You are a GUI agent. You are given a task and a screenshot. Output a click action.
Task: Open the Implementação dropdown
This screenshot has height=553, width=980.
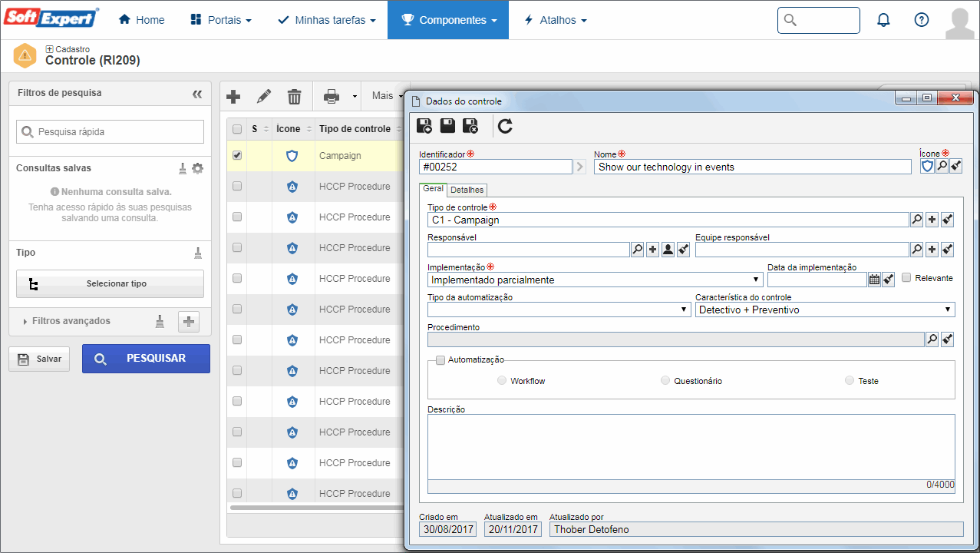[595, 280]
